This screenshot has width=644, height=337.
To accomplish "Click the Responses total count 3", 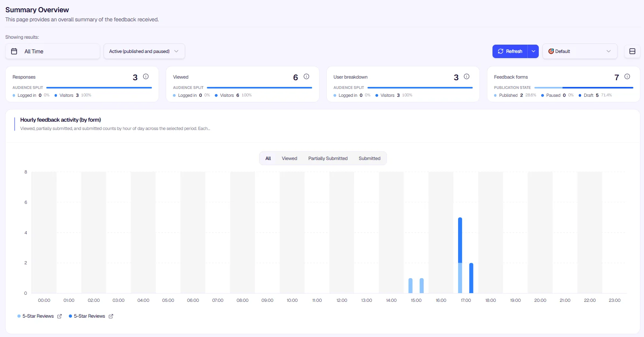I will coord(135,77).
